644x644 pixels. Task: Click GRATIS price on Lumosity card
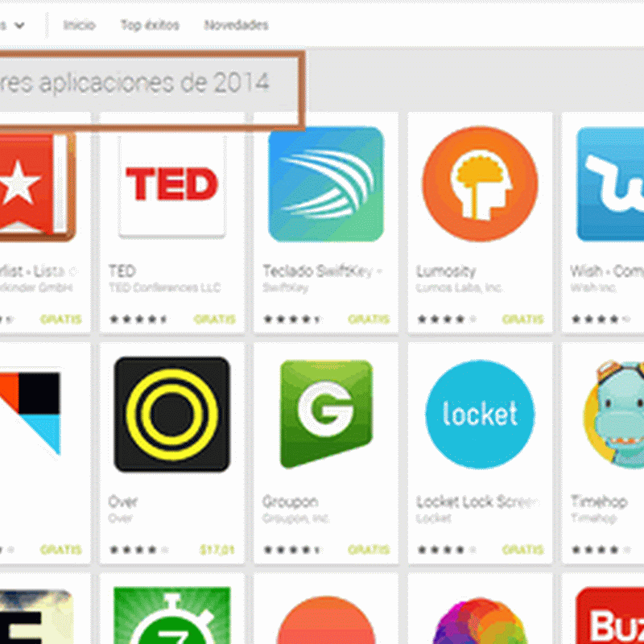click(522, 319)
